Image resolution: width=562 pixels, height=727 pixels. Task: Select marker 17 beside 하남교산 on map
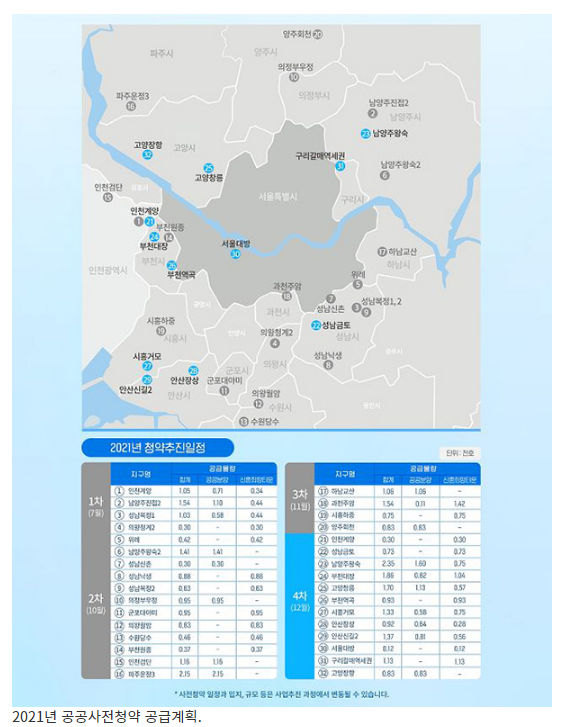(382, 252)
